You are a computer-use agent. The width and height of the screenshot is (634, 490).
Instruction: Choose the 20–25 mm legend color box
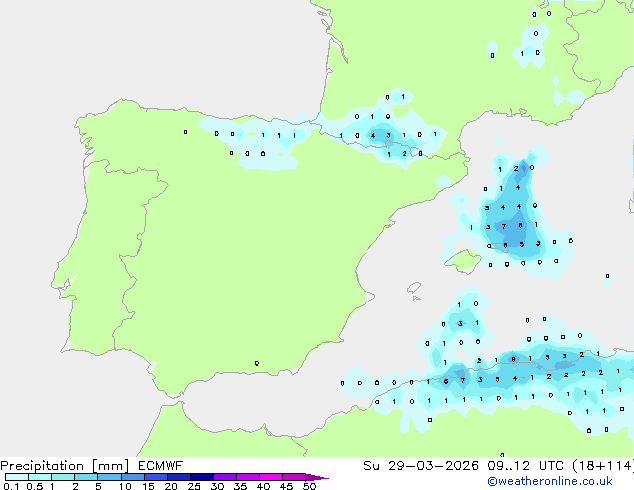pyautogui.click(x=179, y=477)
